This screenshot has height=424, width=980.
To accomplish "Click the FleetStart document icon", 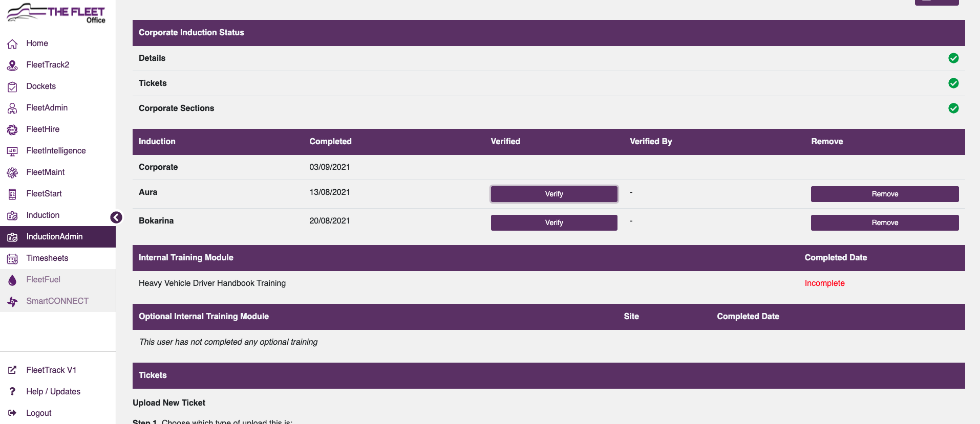I will (x=12, y=194).
